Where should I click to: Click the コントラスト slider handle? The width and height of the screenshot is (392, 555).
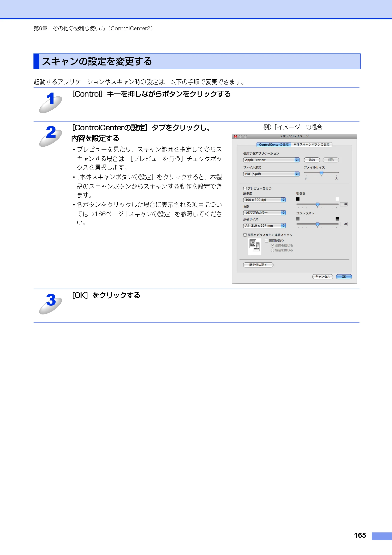318,224
